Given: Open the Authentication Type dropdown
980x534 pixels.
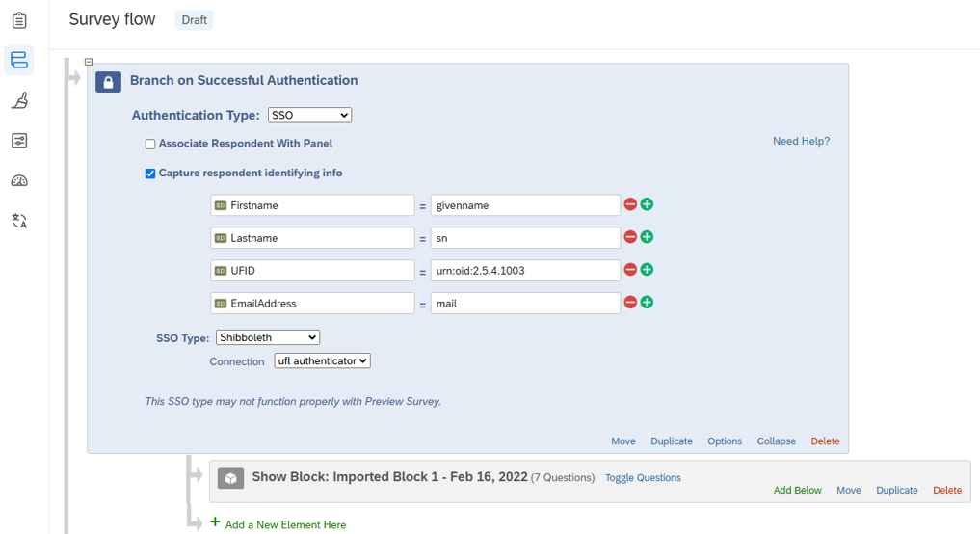Looking at the screenshot, I should tap(310, 115).
